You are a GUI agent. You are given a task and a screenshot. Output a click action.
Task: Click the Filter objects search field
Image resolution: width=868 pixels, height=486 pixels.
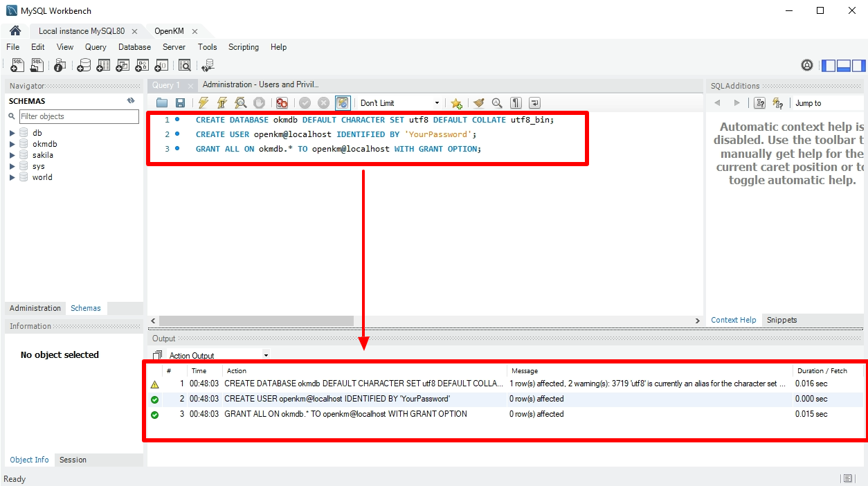point(78,116)
